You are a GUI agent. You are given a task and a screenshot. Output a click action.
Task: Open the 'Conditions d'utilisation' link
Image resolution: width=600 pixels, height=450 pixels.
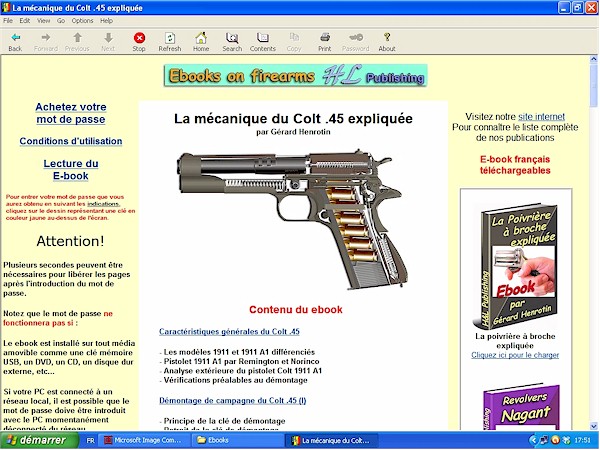coord(71,141)
